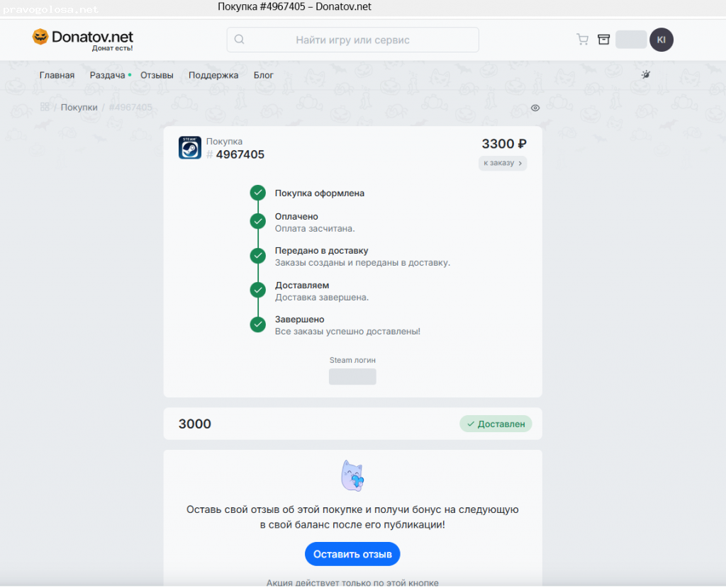Click the "Оставить отзыв" button
Screen dimensions: 726x588
[x=352, y=554]
